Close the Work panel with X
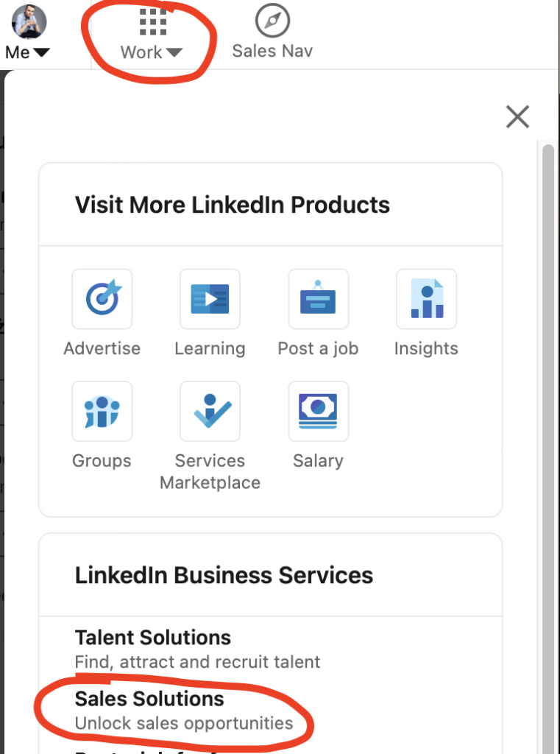Image resolution: width=560 pixels, height=754 pixels. [517, 116]
